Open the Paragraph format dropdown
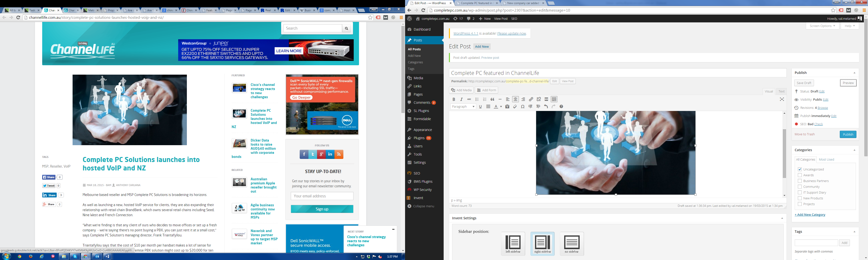 click(x=463, y=107)
